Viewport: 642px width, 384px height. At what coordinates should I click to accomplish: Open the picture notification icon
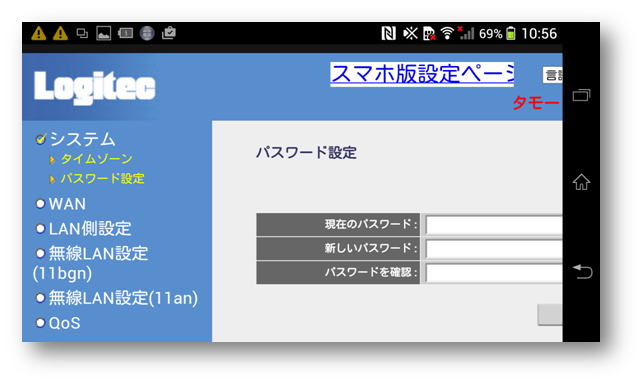click(104, 33)
